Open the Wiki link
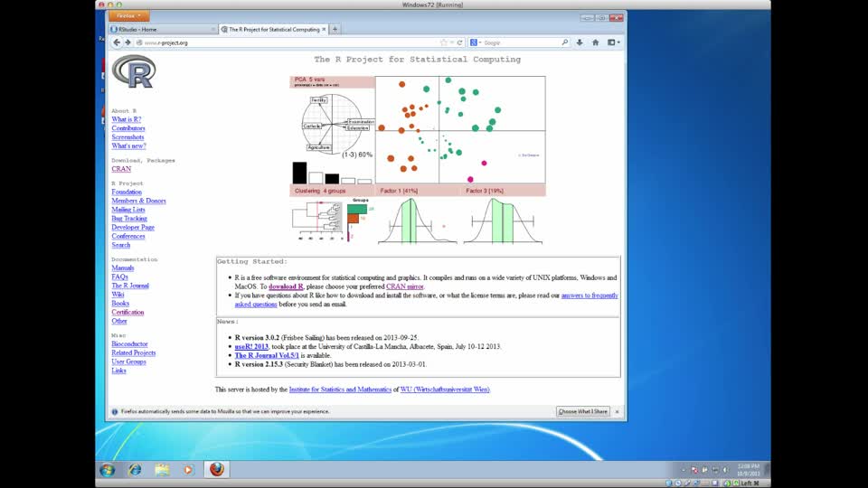The image size is (868, 488). (x=118, y=295)
